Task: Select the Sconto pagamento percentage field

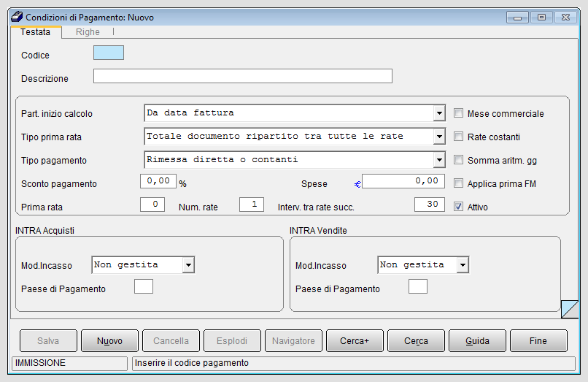Action: pos(158,181)
